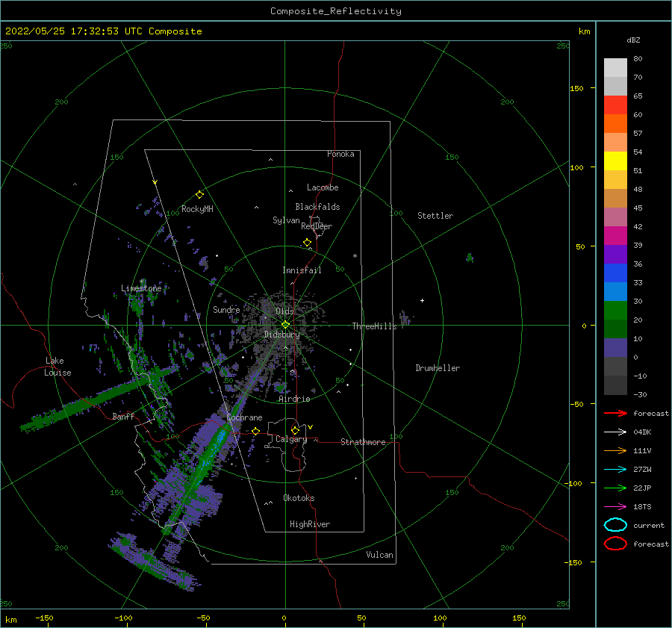
Task: Click the Banff label on the map
Action: (x=123, y=416)
